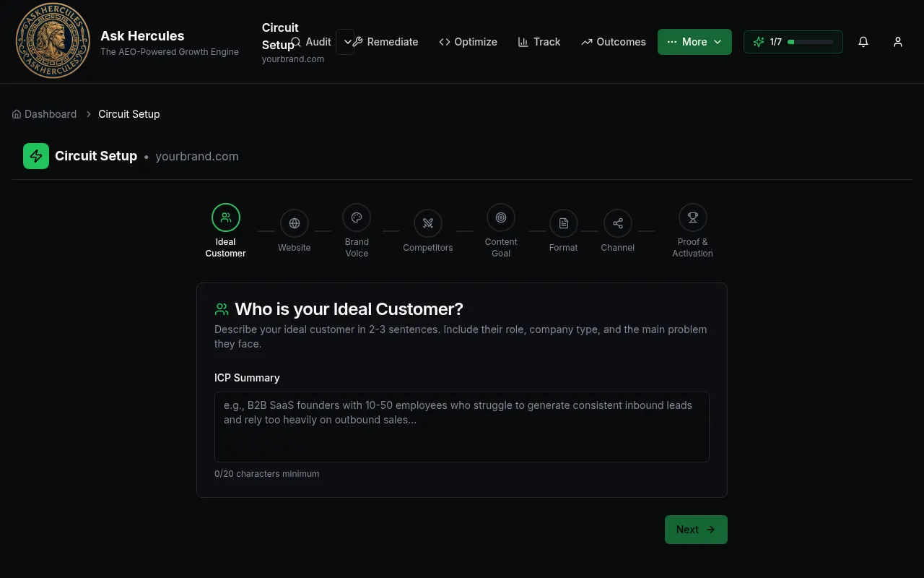This screenshot has height=578, width=924.
Task: Click the Next button
Action: click(696, 530)
